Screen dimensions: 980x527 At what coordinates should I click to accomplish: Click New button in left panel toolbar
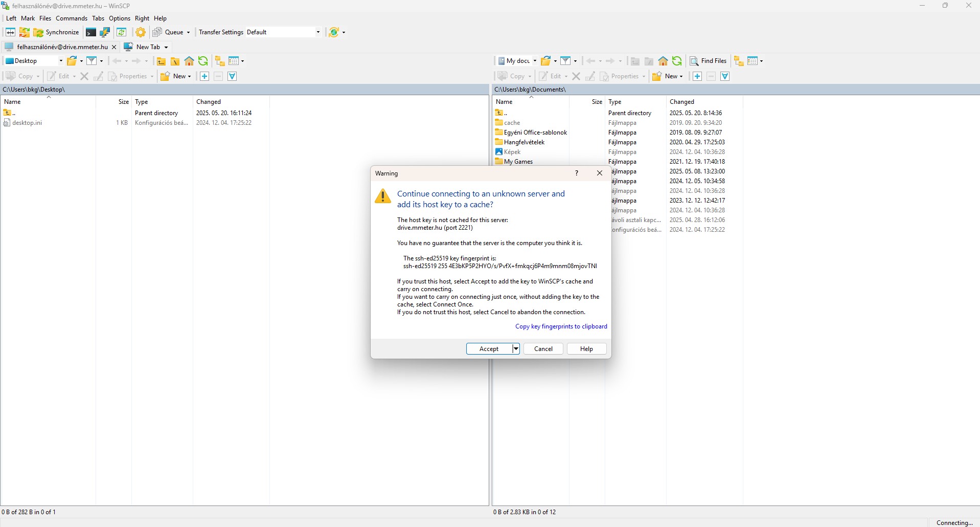176,76
